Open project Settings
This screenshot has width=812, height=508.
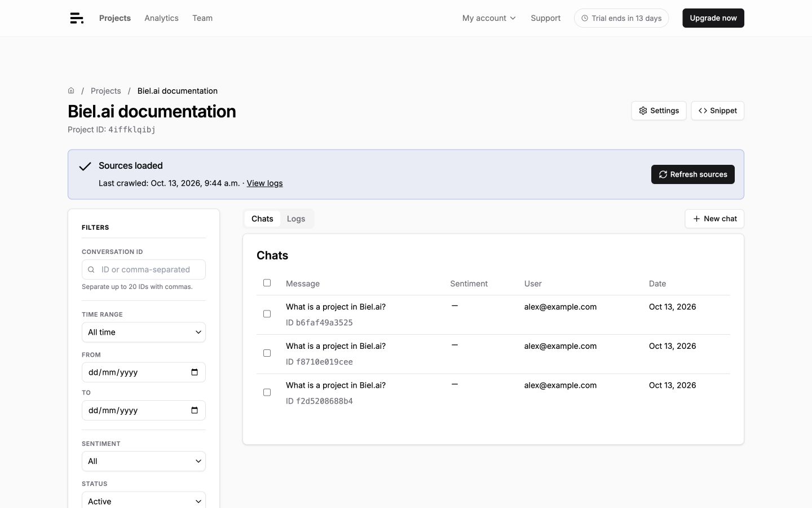659,111
